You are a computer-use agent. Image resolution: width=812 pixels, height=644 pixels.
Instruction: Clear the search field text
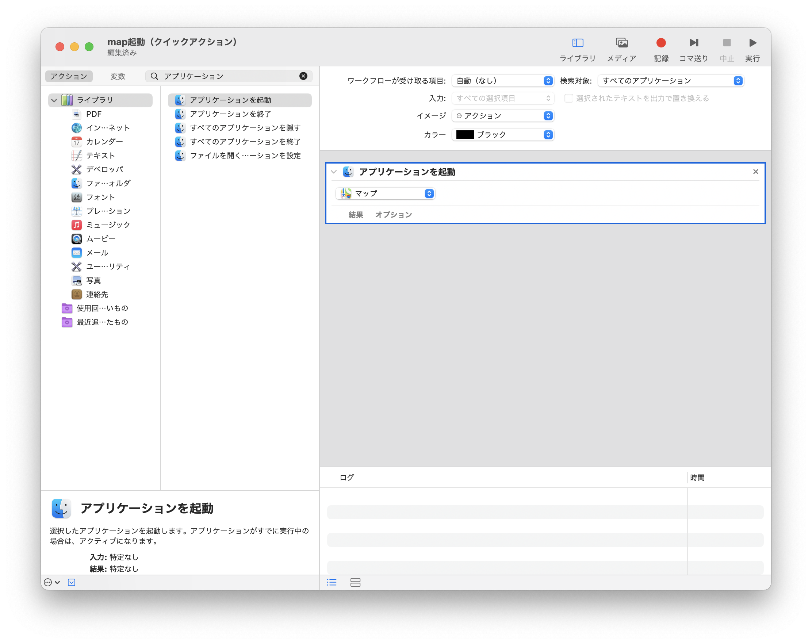[303, 76]
